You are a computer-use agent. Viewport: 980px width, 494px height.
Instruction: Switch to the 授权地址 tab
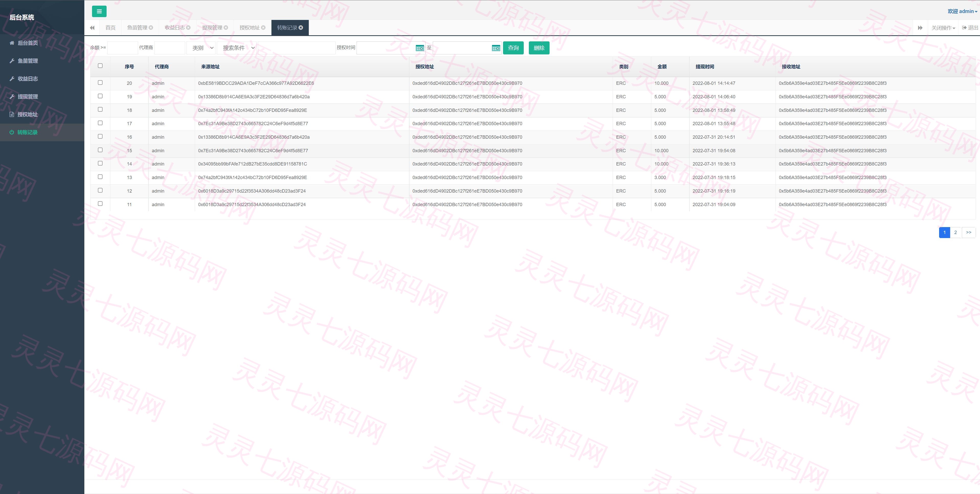click(x=249, y=27)
